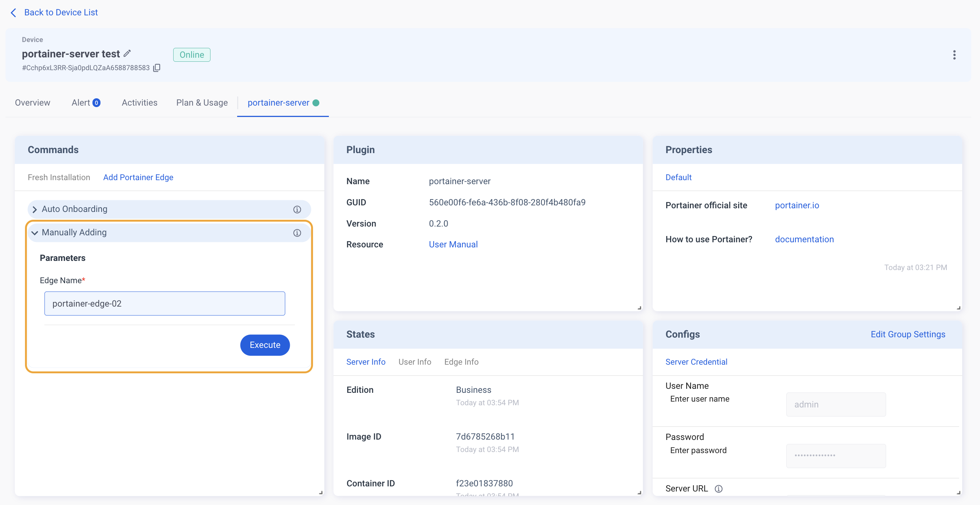Click the device ID #Cchp6xL3RR-Sja0pdLQZaA6588788583
The width and height of the screenshot is (980, 505).
click(86, 68)
